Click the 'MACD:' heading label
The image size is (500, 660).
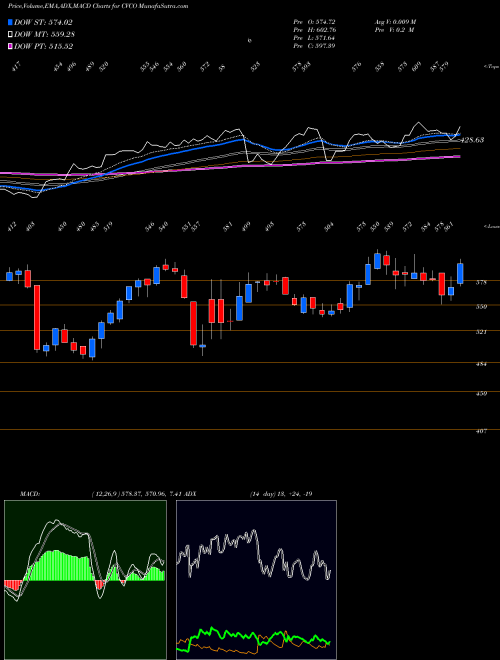pos(30,494)
